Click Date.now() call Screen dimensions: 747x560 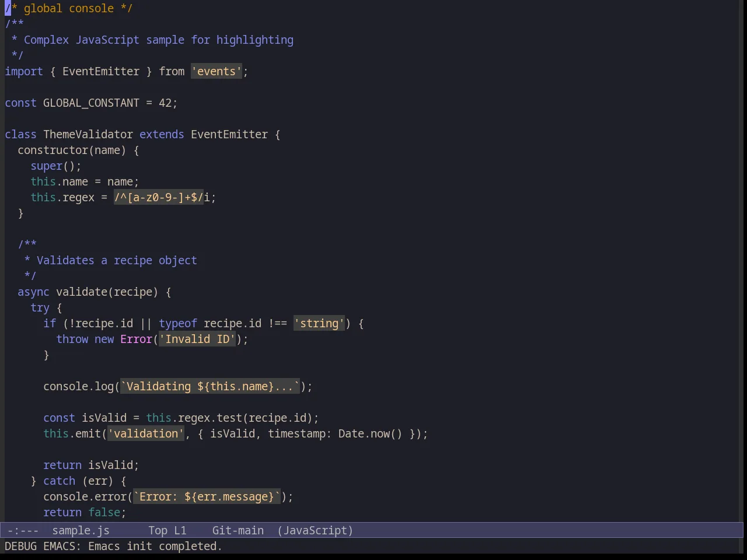click(x=370, y=433)
